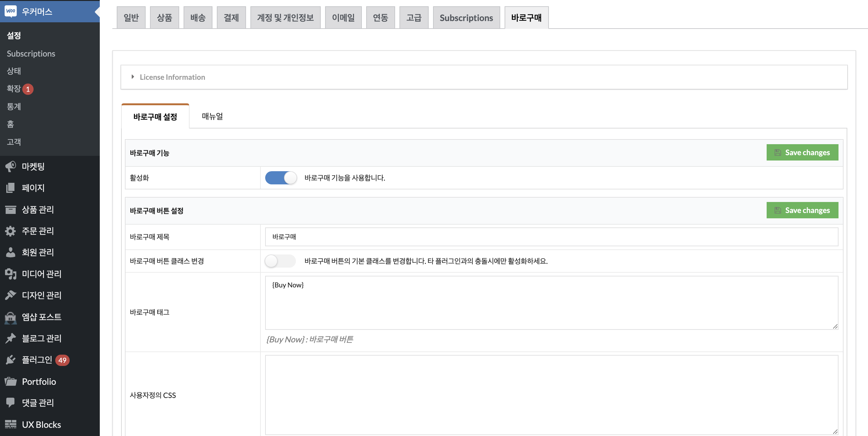
Task: Click the marketing megaphone icon in sidebar
Action: click(x=10, y=166)
